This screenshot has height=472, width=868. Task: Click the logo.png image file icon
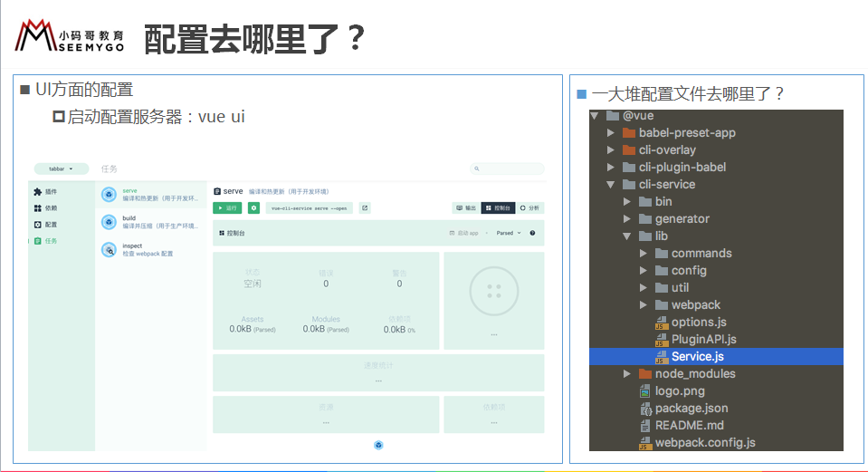pyautogui.click(x=645, y=391)
